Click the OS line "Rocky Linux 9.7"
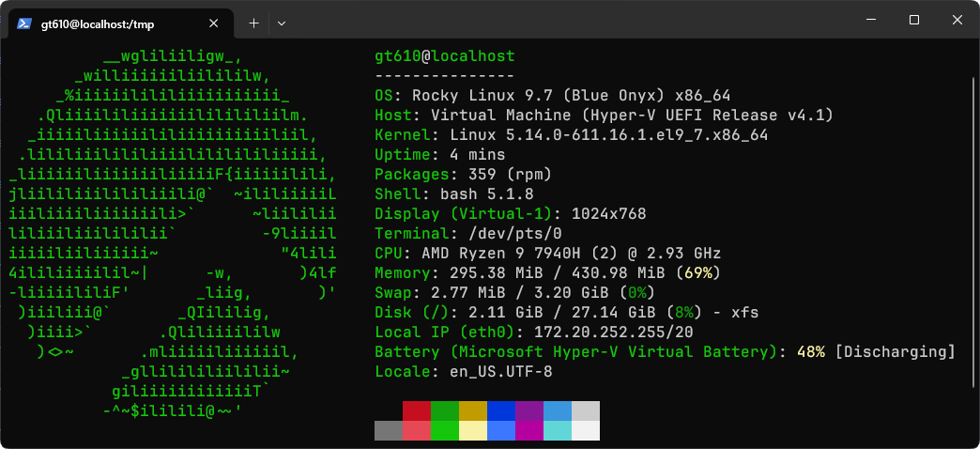This screenshot has height=449, width=980. point(482,97)
